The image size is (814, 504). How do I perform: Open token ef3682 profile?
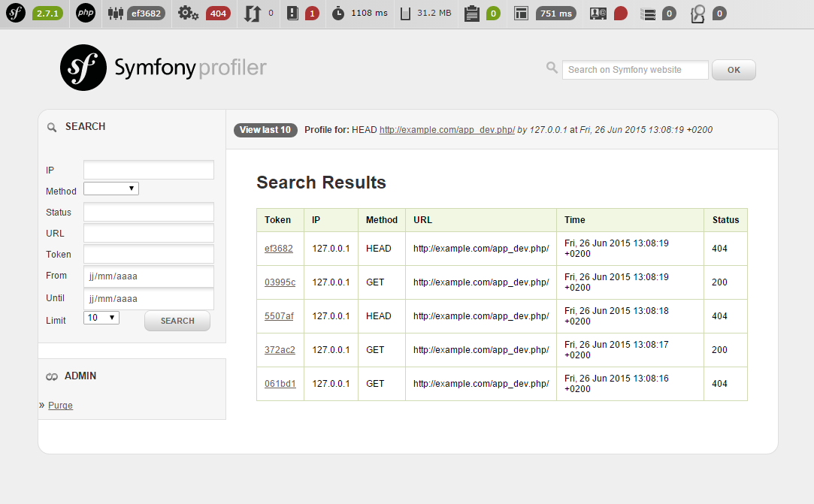[279, 249]
